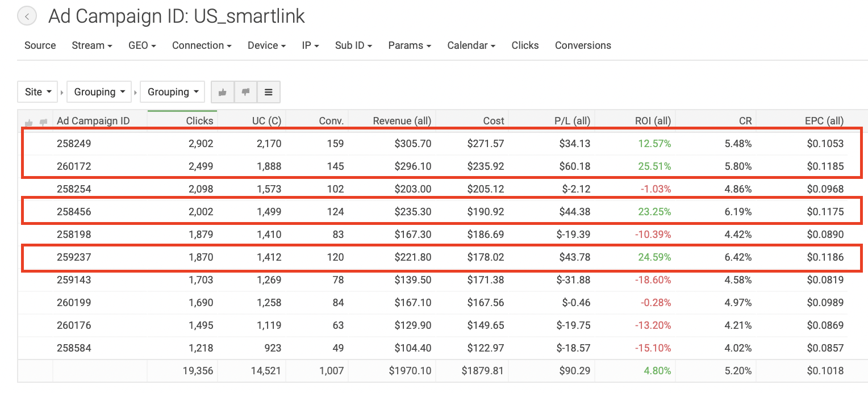868x393 pixels.
Task: Open the Stream menu
Action: point(91,45)
